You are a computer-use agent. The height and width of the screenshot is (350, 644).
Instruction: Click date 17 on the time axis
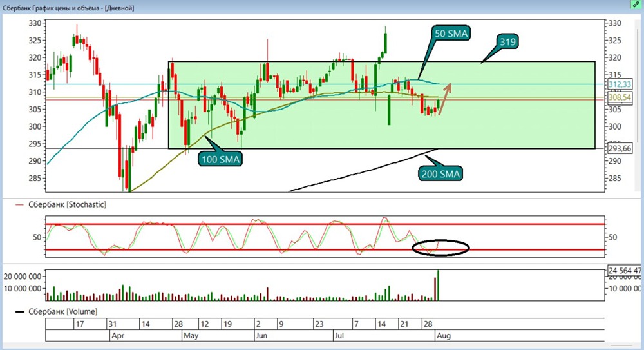point(80,324)
